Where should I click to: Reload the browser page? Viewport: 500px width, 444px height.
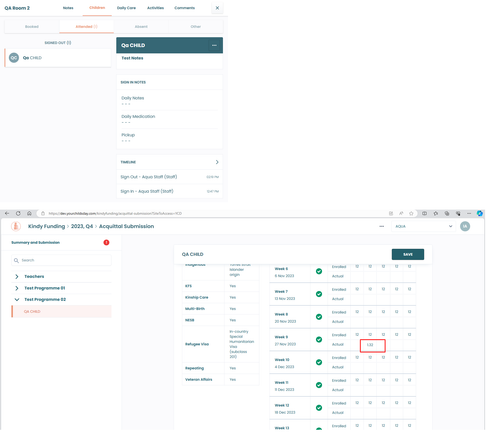pyautogui.click(x=18, y=213)
